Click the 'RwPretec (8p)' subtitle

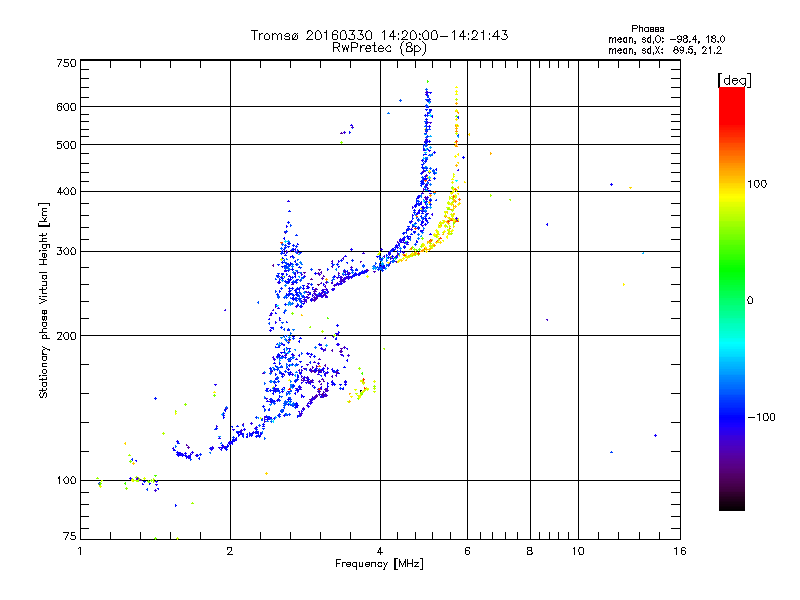click(x=379, y=48)
